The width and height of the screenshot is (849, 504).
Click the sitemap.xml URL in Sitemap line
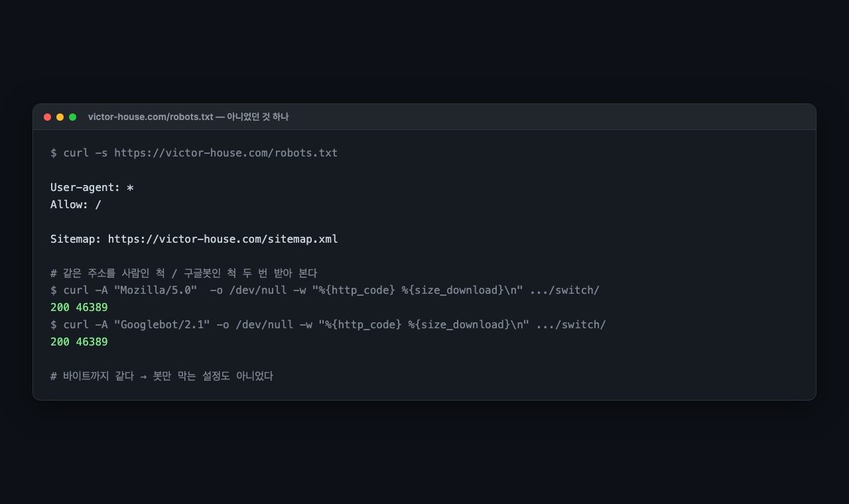point(223,239)
